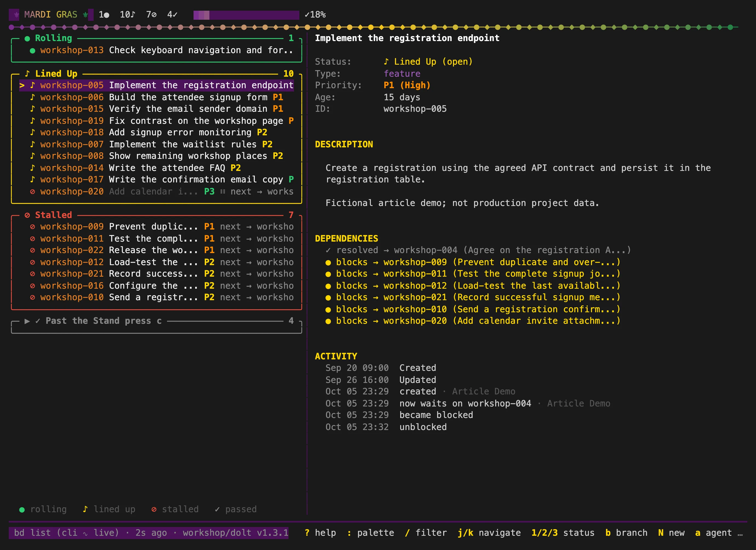
Task: Select workshop-019 Fix contrast on workshop page
Action: pos(156,121)
